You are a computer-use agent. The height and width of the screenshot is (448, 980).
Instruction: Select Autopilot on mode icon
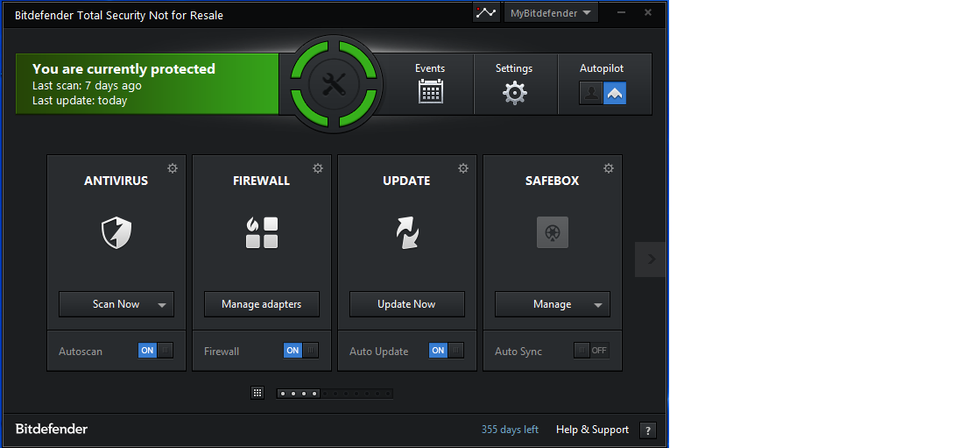point(615,93)
